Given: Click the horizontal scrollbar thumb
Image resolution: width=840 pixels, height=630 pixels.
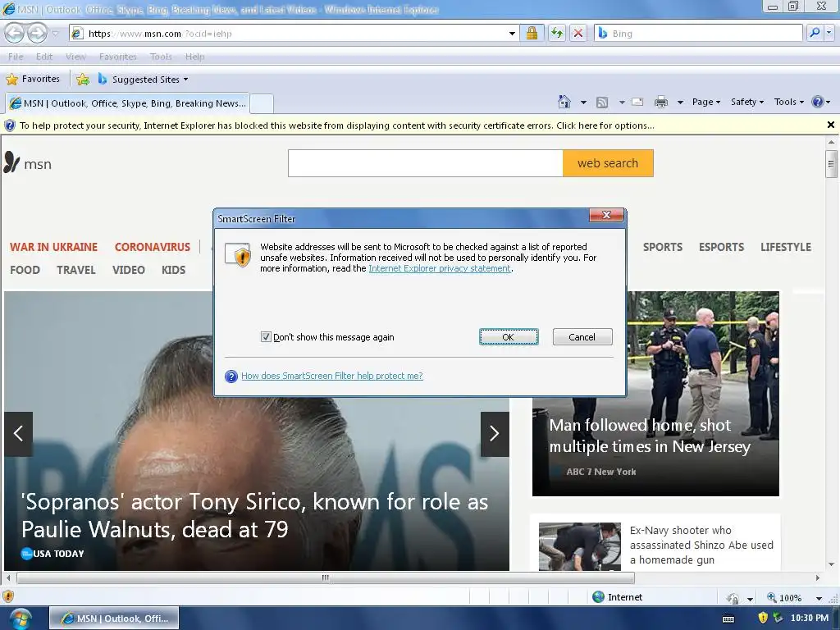Looking at the screenshot, I should click(x=325, y=577).
